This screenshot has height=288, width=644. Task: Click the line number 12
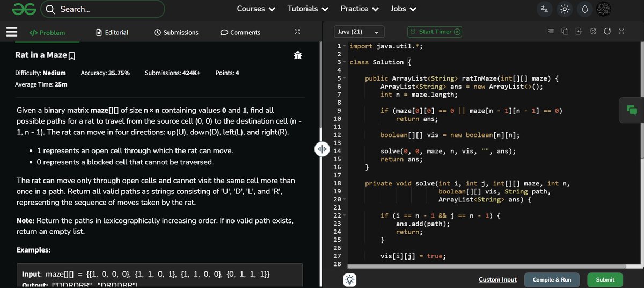click(x=337, y=135)
